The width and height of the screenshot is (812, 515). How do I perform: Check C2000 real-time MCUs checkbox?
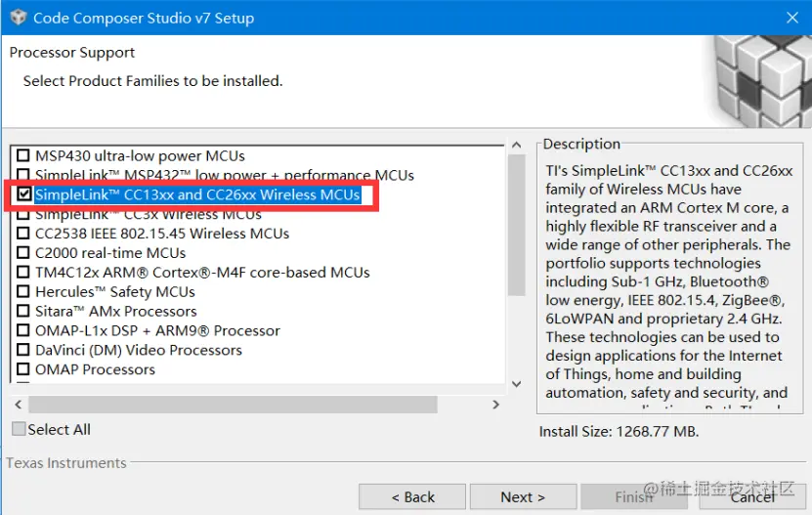click(x=23, y=253)
